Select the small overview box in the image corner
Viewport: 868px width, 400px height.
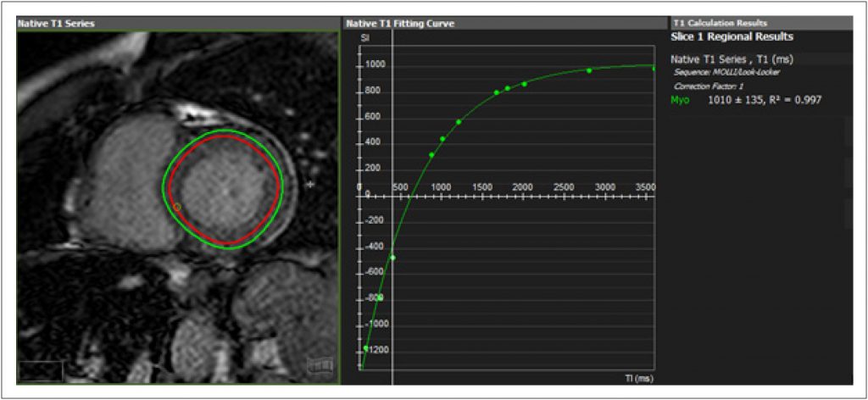[x=42, y=370]
